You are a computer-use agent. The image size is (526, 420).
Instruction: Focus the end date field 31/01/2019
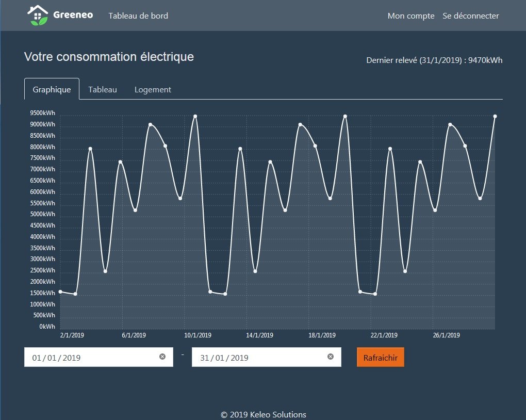[x=267, y=357]
